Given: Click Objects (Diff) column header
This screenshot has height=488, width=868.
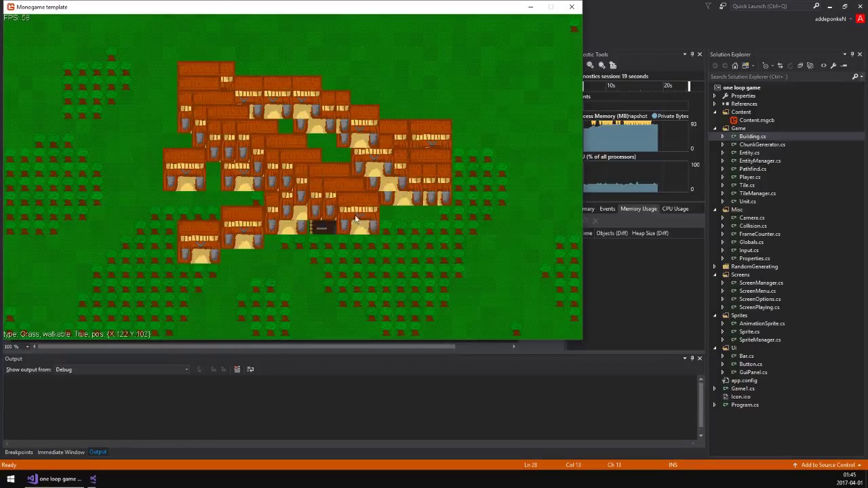Looking at the screenshot, I should click(612, 233).
